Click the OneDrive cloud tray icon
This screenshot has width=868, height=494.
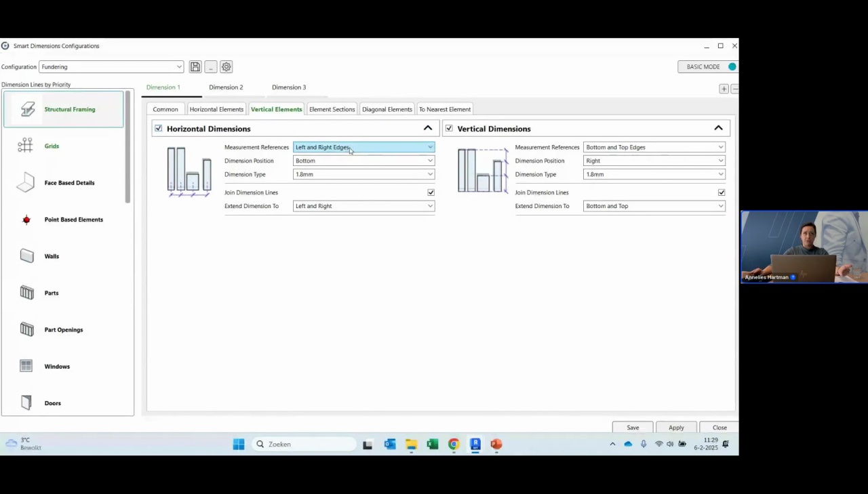point(628,445)
